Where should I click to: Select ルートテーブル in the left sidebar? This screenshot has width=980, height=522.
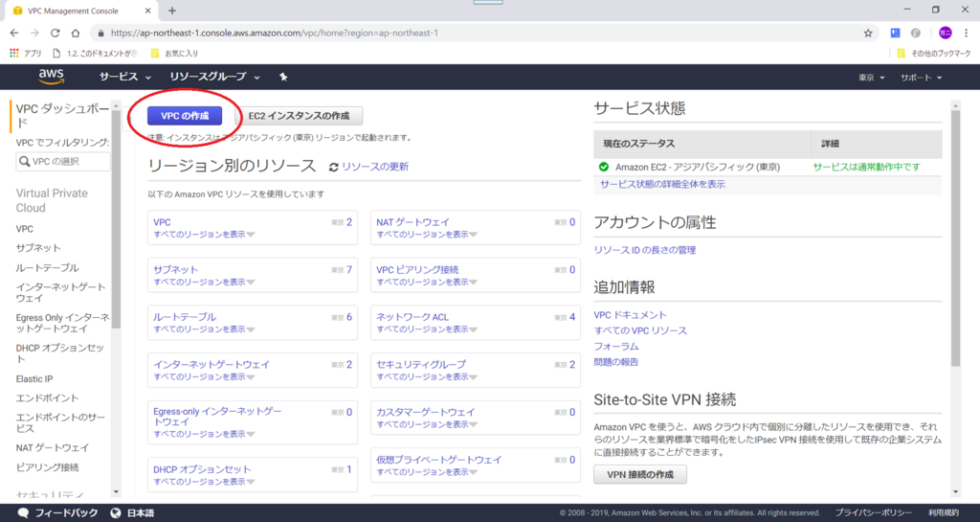click(48, 267)
